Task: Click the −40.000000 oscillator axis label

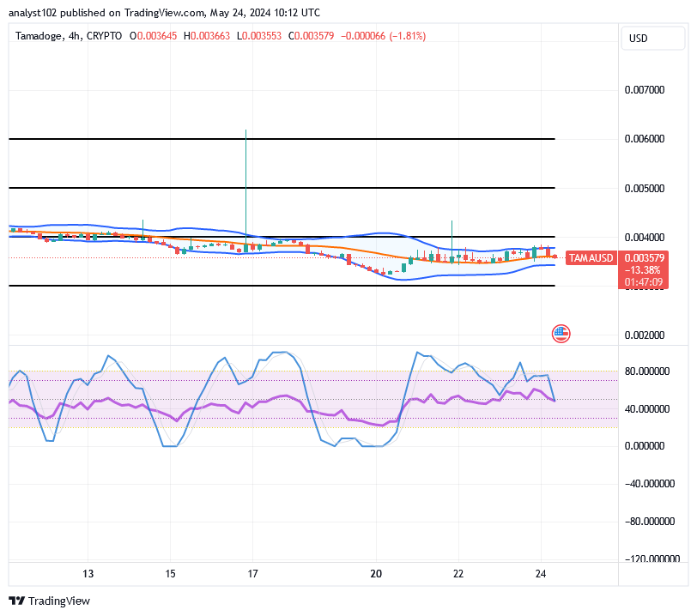Action: [x=650, y=484]
